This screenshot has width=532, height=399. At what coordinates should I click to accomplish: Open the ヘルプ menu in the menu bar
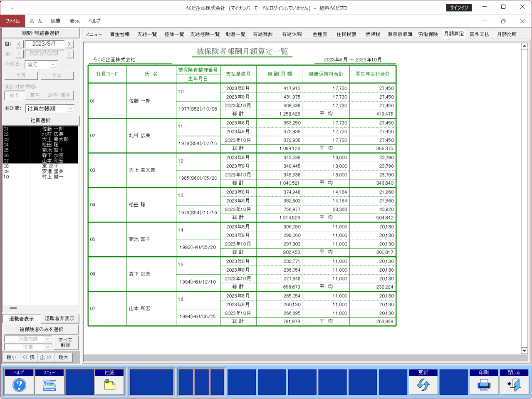click(x=94, y=21)
